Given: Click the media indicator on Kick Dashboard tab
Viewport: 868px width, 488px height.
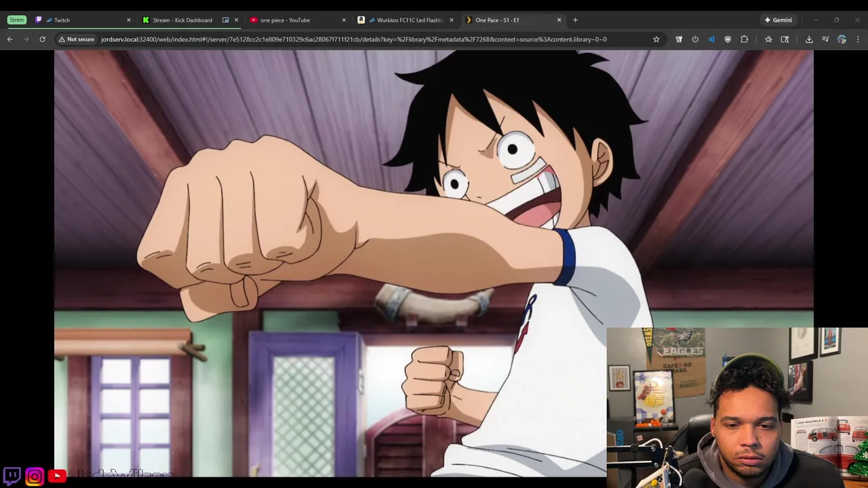Looking at the screenshot, I should pos(226,20).
